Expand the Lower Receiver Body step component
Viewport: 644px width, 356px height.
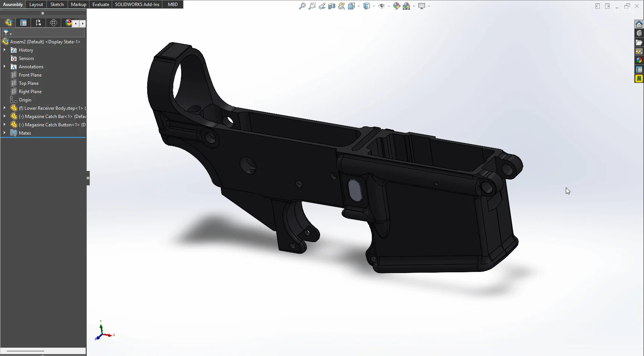4,108
